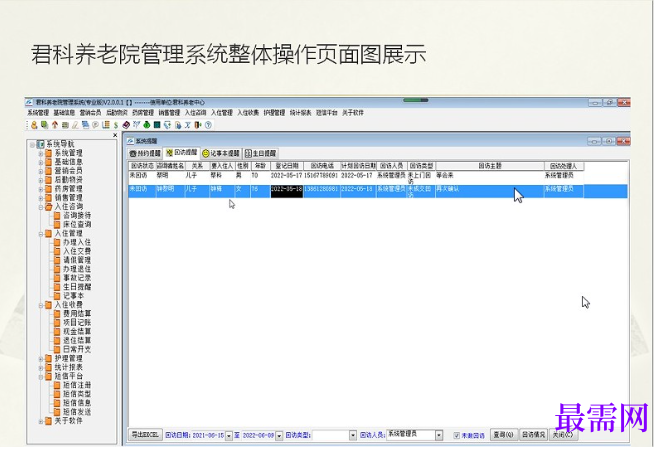Collapse the 入住管理 tree node

41,233
